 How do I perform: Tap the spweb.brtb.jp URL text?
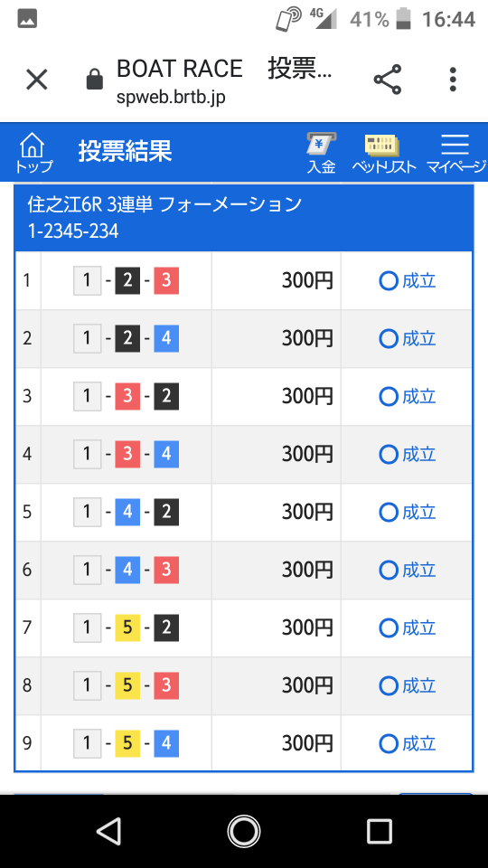(x=171, y=98)
